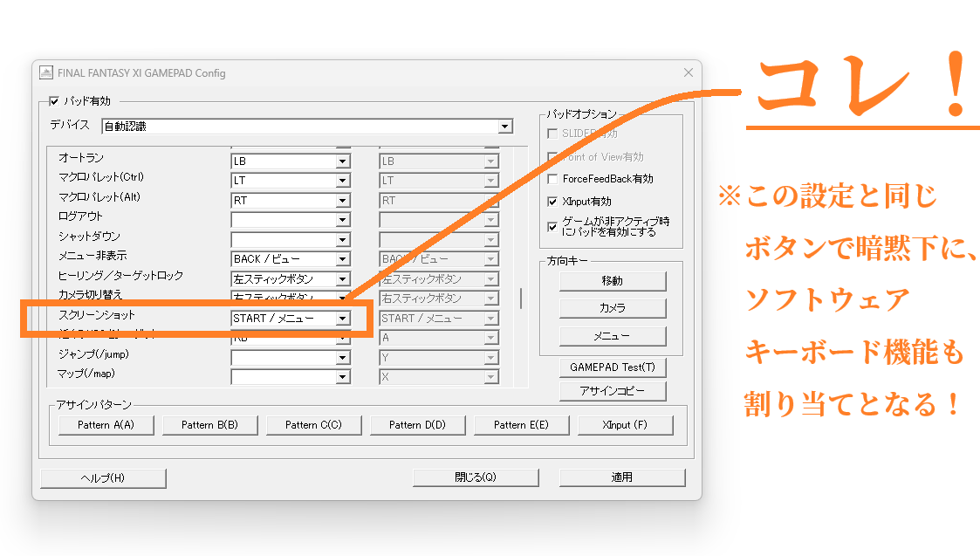The width and height of the screenshot is (980, 556).
Task: Apply Pattern A(A) assignment
Action: point(106,425)
